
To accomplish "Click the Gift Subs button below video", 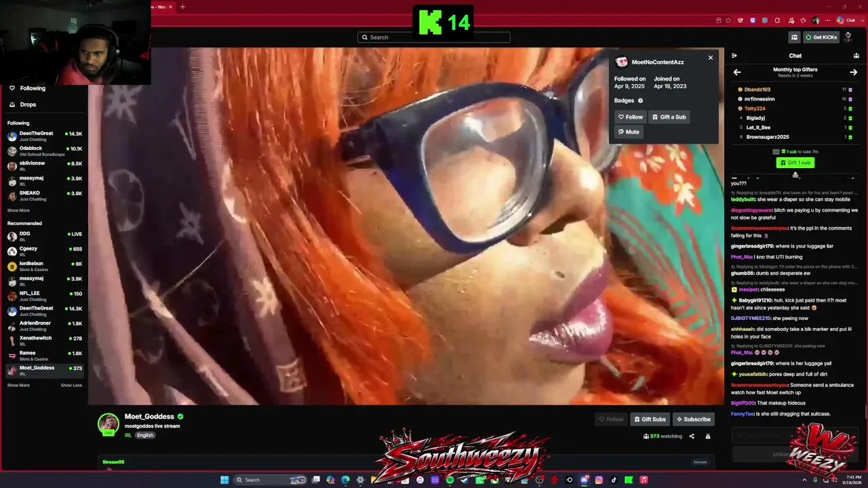I will [650, 420].
